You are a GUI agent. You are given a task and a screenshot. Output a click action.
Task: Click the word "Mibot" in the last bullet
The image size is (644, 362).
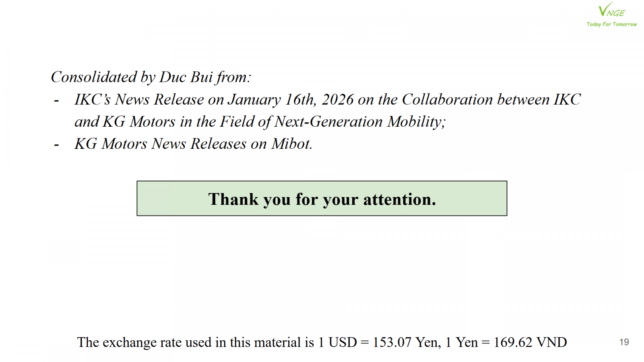coord(291,144)
